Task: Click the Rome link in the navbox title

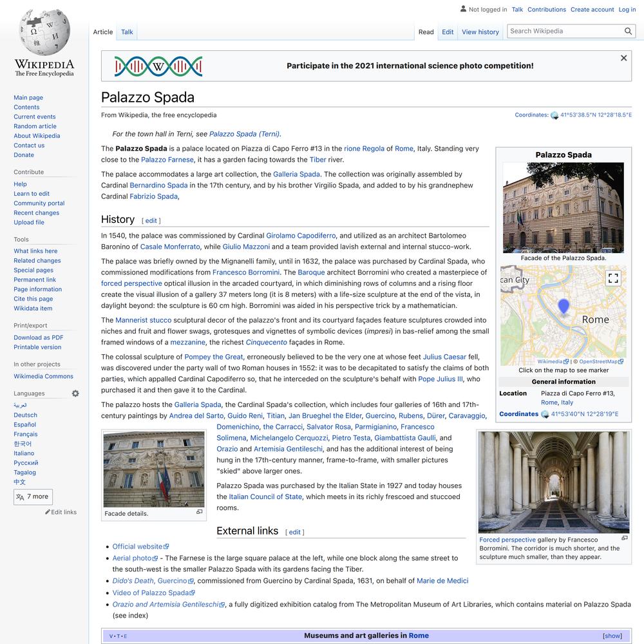Action: point(419,636)
